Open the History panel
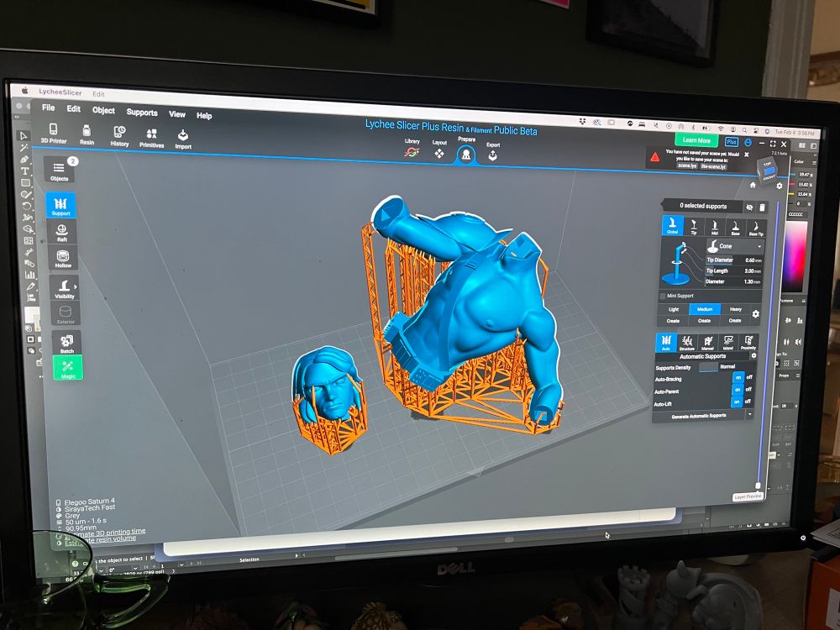This screenshot has height=630, width=840. click(x=119, y=137)
